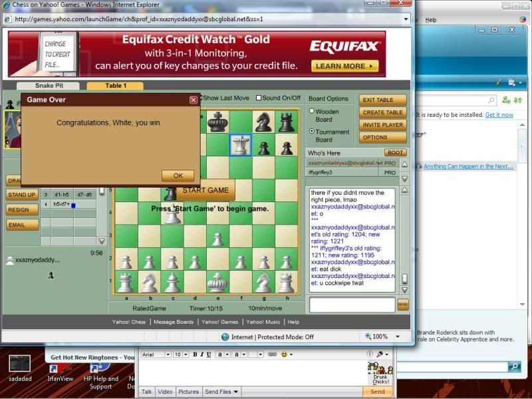This screenshot has height=399, width=532.
Task: Click the search magnifier in messenger window
Action: [491, 100]
